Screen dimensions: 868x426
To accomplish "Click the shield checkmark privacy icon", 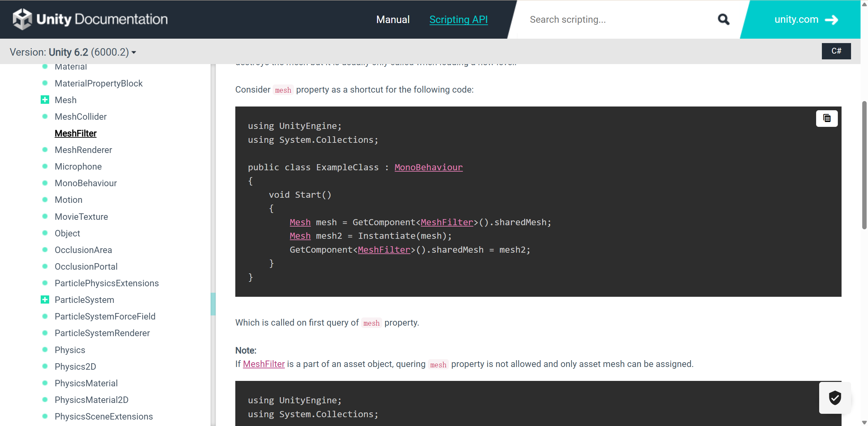I will (835, 398).
